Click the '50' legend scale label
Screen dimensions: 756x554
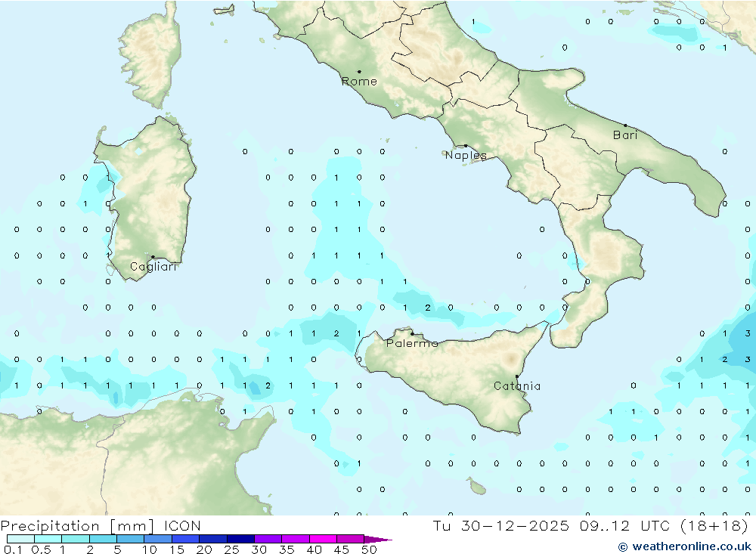[x=369, y=549]
